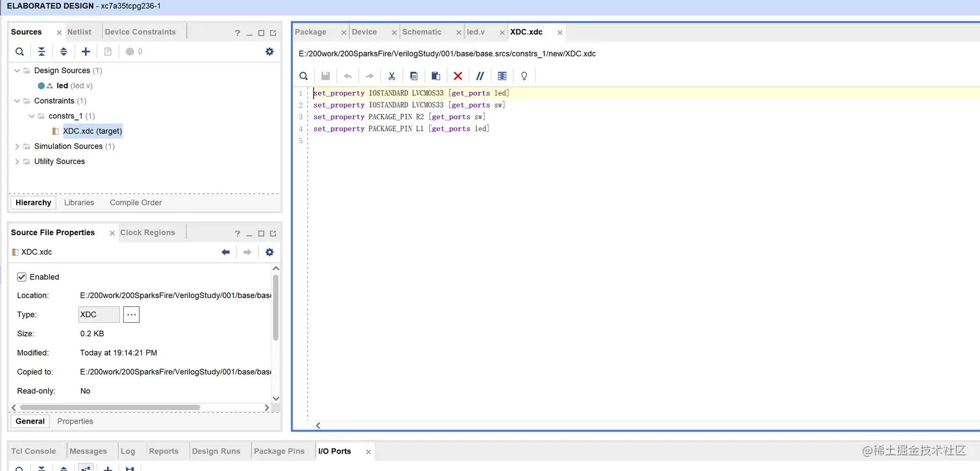The height and width of the screenshot is (471, 980).
Task: Click the properties panel horizontal scrollbar
Action: (110, 408)
